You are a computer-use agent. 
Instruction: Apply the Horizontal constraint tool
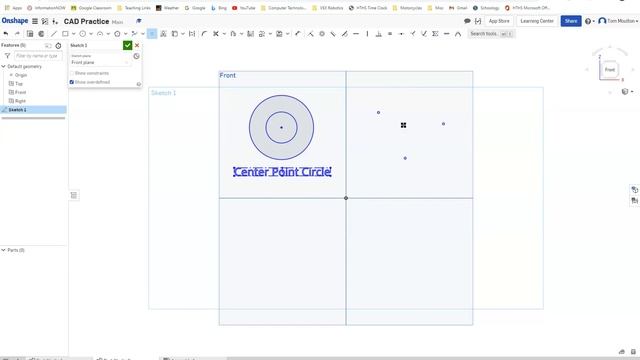coord(356,34)
